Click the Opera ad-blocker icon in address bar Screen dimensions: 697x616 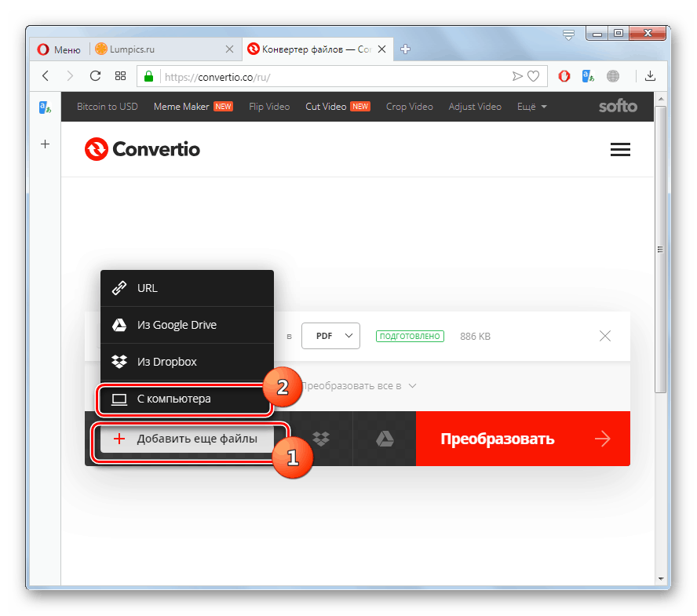[564, 76]
